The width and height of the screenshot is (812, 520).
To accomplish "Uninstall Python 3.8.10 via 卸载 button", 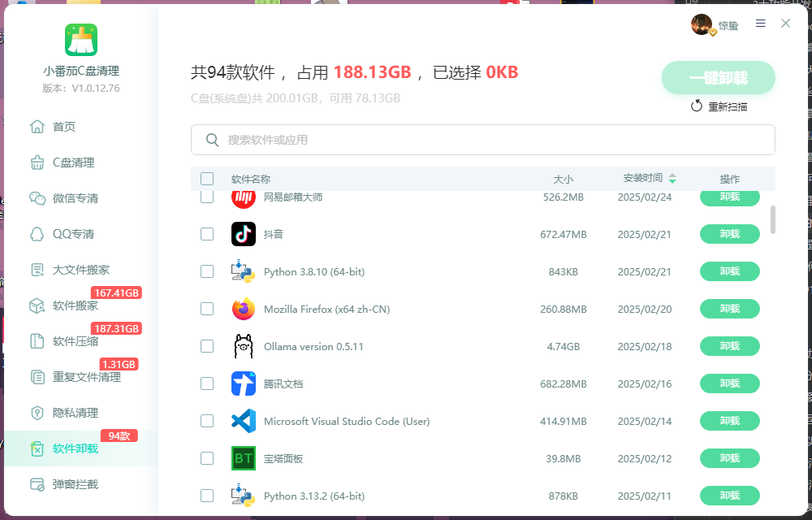I will click(x=730, y=271).
